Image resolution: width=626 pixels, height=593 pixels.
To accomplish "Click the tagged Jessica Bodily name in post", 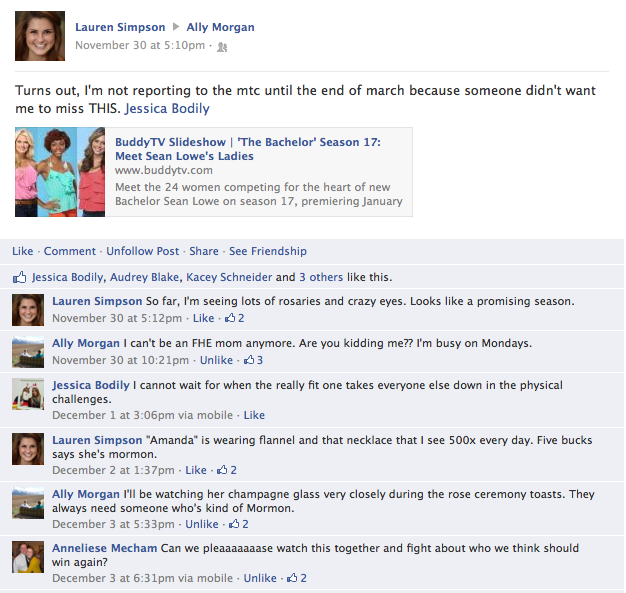I will [167, 109].
